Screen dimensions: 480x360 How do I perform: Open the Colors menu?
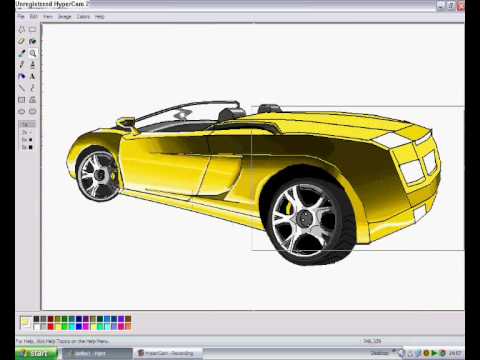tap(83, 16)
